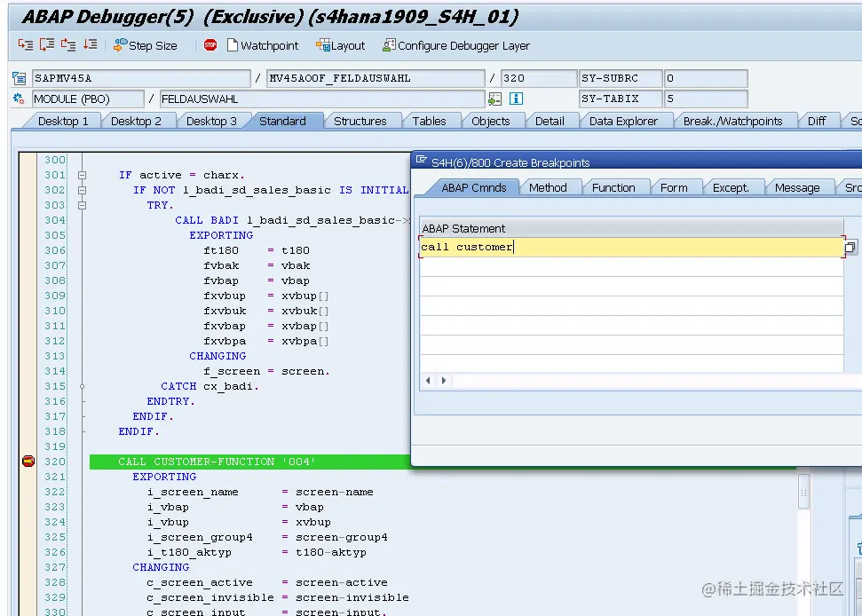Click the Layout toolbar icon

[x=339, y=45]
